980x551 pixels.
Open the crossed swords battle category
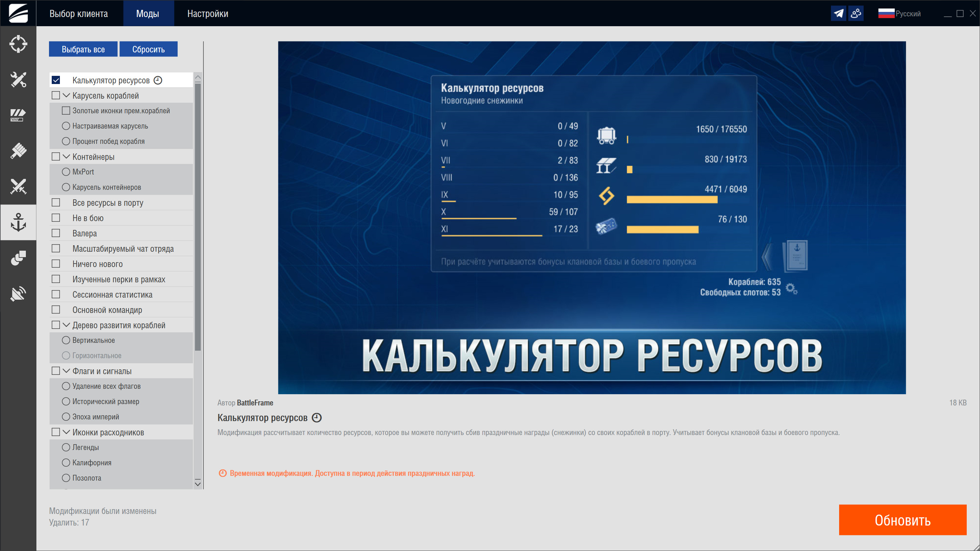(x=18, y=186)
